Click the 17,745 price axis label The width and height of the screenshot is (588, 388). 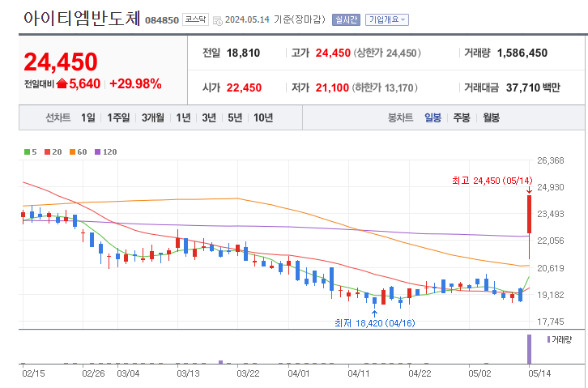coord(550,322)
